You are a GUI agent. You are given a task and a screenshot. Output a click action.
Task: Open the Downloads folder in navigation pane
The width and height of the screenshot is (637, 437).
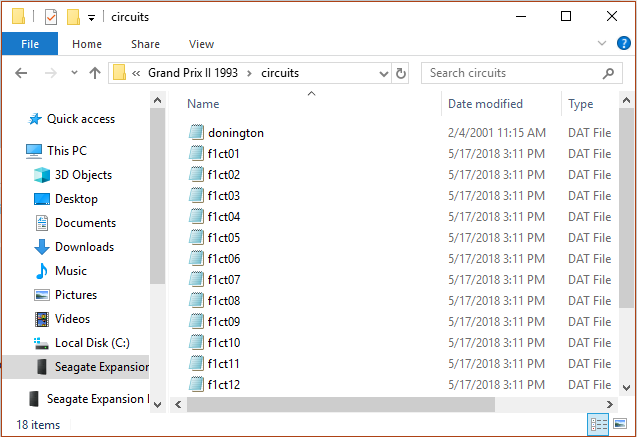(x=84, y=247)
